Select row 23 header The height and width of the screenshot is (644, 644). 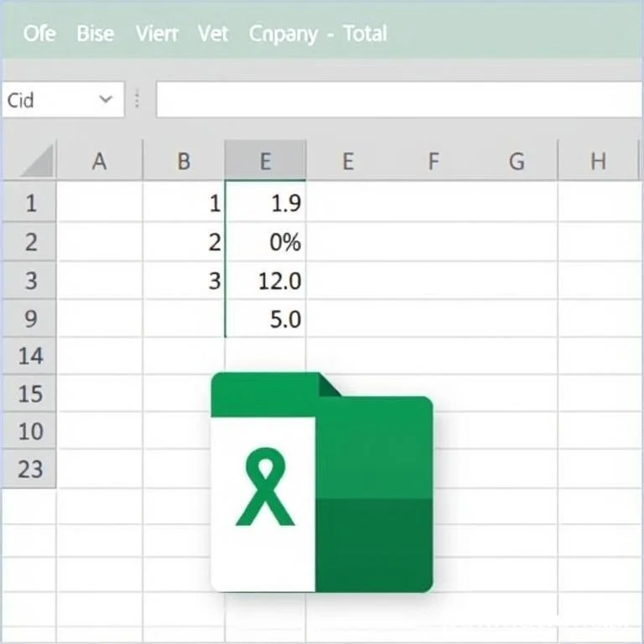coord(29,469)
